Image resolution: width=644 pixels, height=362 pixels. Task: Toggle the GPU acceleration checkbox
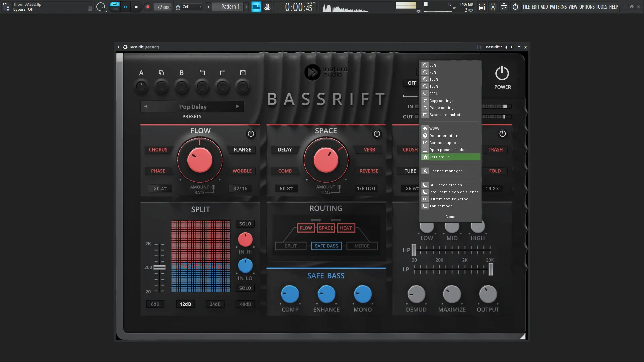point(425,185)
